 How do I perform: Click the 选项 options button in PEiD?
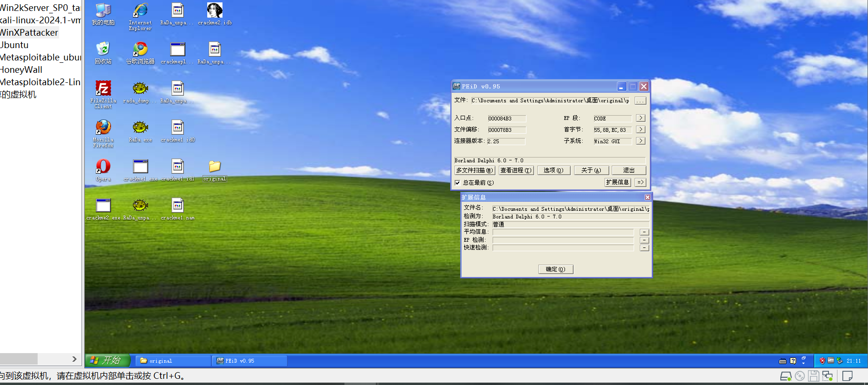pyautogui.click(x=554, y=170)
